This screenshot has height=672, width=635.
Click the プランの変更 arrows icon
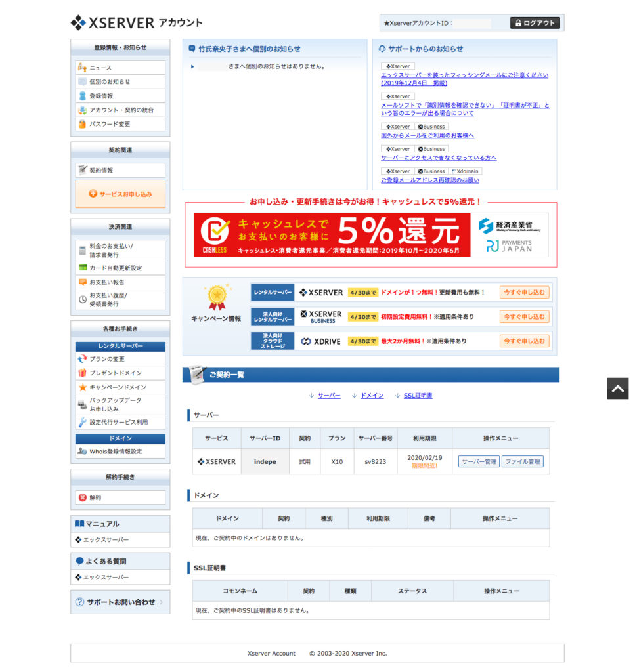coord(82,359)
